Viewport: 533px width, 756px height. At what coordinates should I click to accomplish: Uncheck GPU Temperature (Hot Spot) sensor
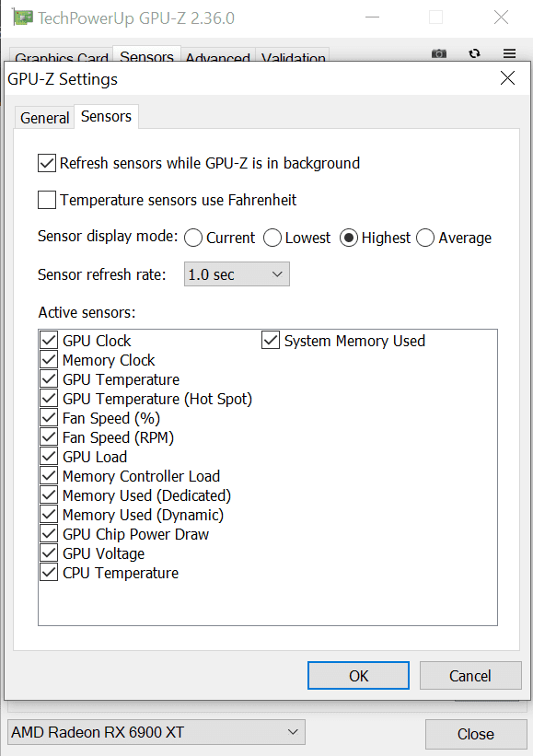(x=49, y=399)
